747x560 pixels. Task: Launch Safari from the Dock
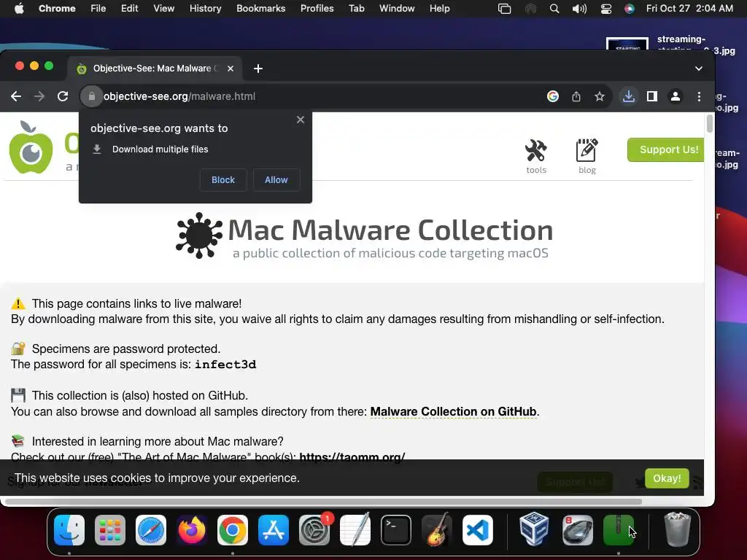(151, 530)
